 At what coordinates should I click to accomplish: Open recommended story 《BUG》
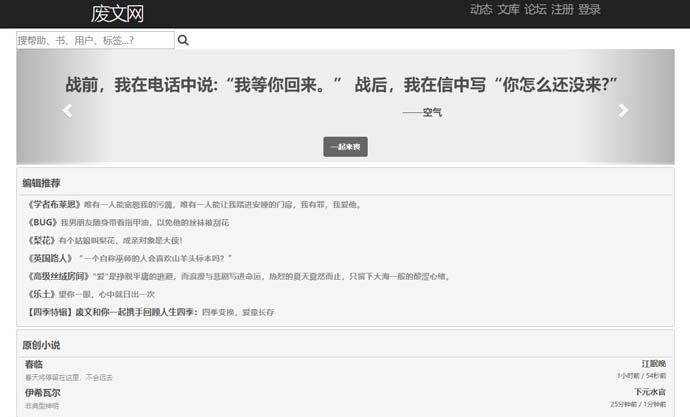[43, 223]
